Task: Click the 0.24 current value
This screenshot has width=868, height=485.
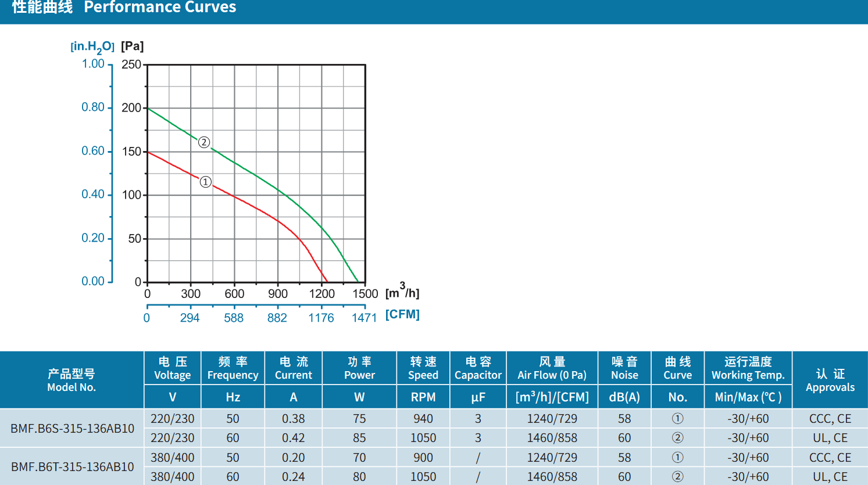Action: coord(294,477)
